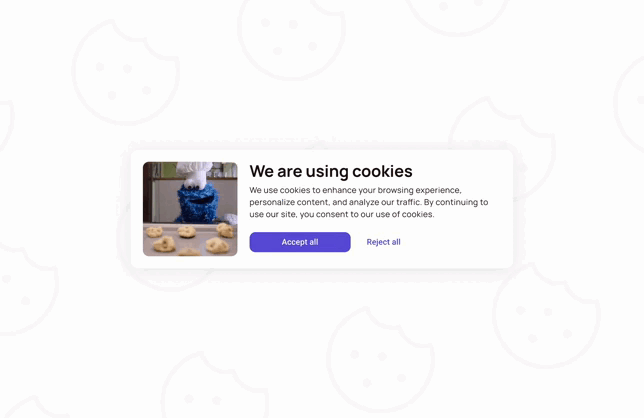
Task: Click the cookie icon at the left edge
Action: (27, 287)
